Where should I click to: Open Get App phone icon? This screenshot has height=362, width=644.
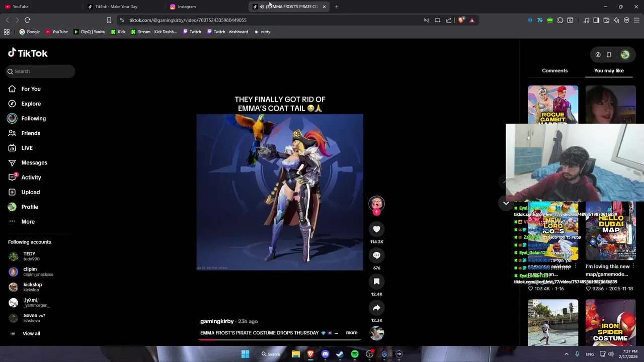coord(609,55)
